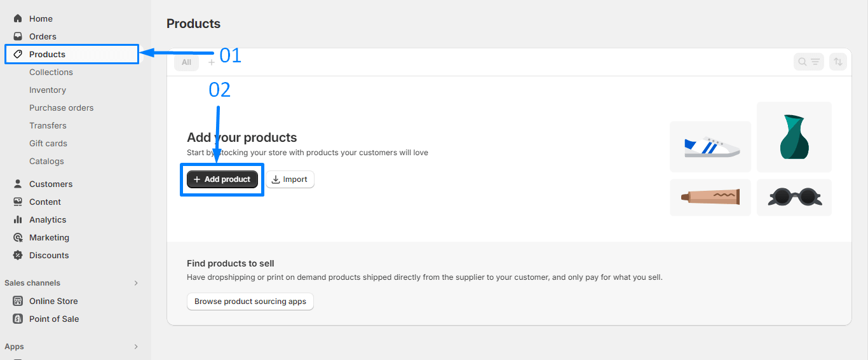Expand the Apps section chevron

[x=135, y=347]
